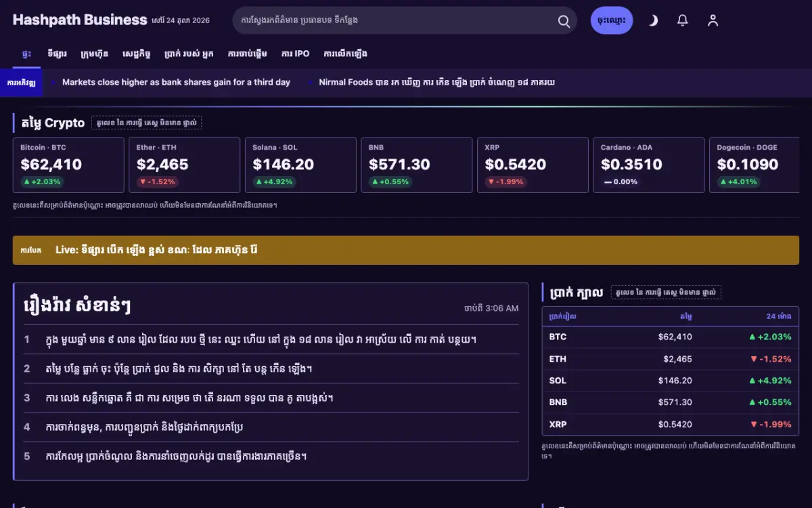Viewport: 812px width, 508px height.
Task: Click the 24 ម៉ោង column header
Action: [778, 316]
